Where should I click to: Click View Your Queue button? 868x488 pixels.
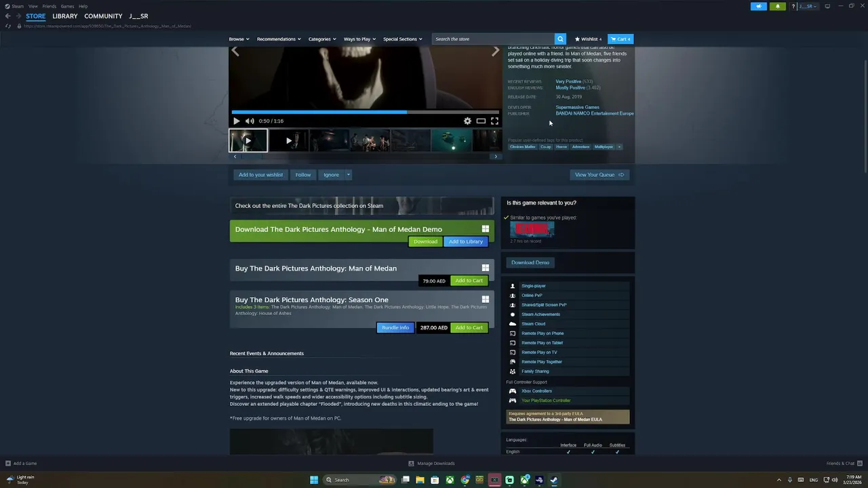point(599,175)
